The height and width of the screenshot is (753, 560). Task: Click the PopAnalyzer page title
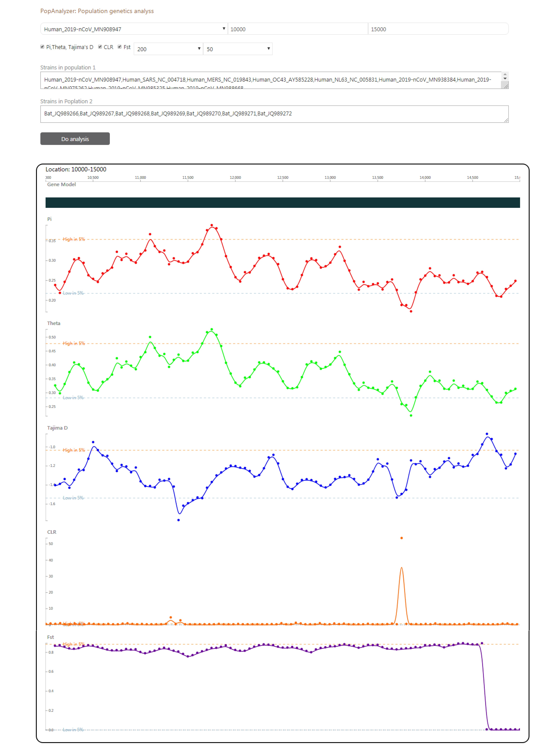coord(97,11)
